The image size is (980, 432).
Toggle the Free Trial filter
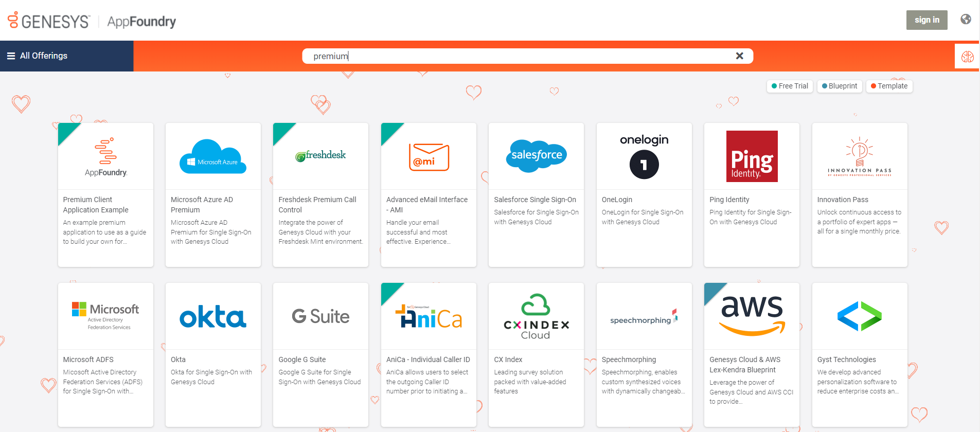coord(790,86)
